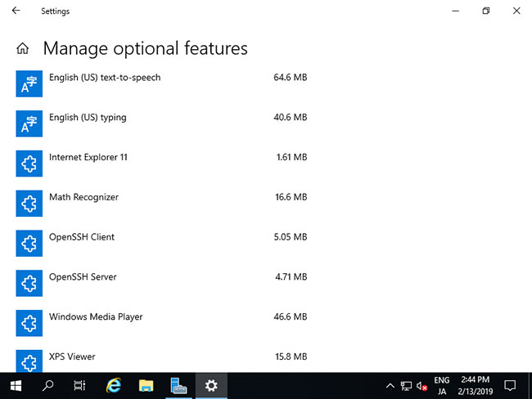
Task: Click the 46.6 MB size value
Action: pyautogui.click(x=291, y=316)
